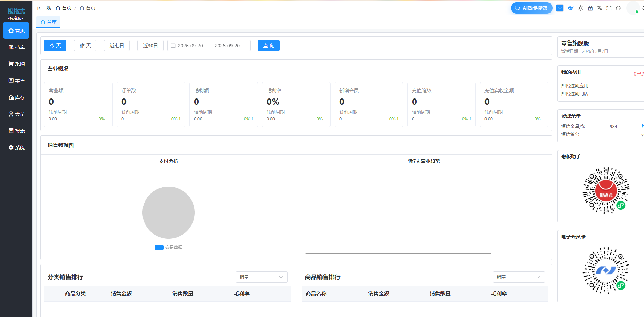Click the grey 支付分析 pie chart
Image resolution: width=644 pixels, height=317 pixels.
pyautogui.click(x=169, y=213)
